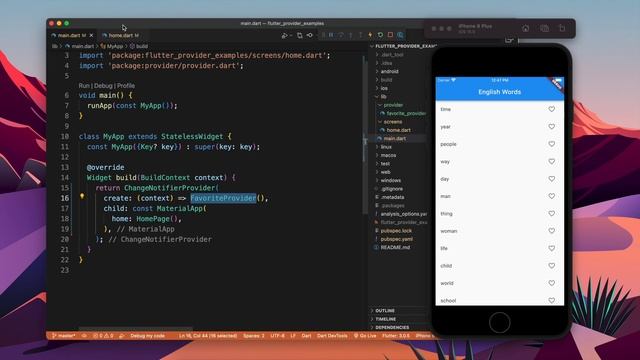Screen dimensions: 640x360
Task: Expand the android folder
Action: [x=389, y=71]
